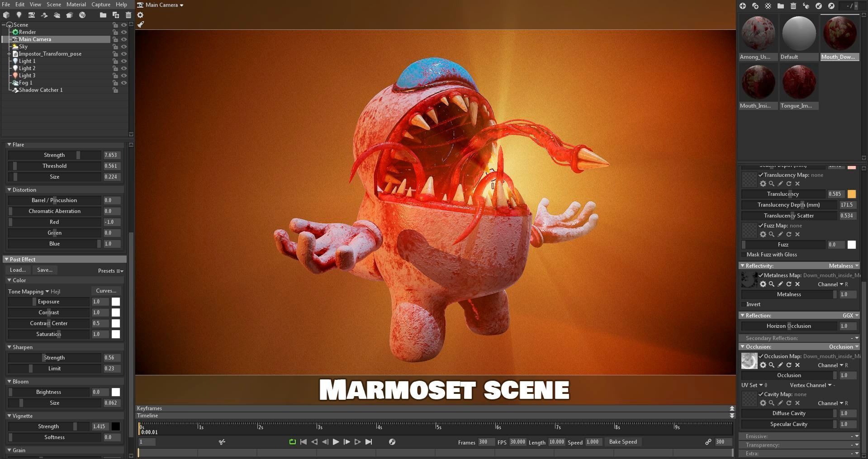Duplicate the selected material
This screenshot has width=868, height=459.
755,6
